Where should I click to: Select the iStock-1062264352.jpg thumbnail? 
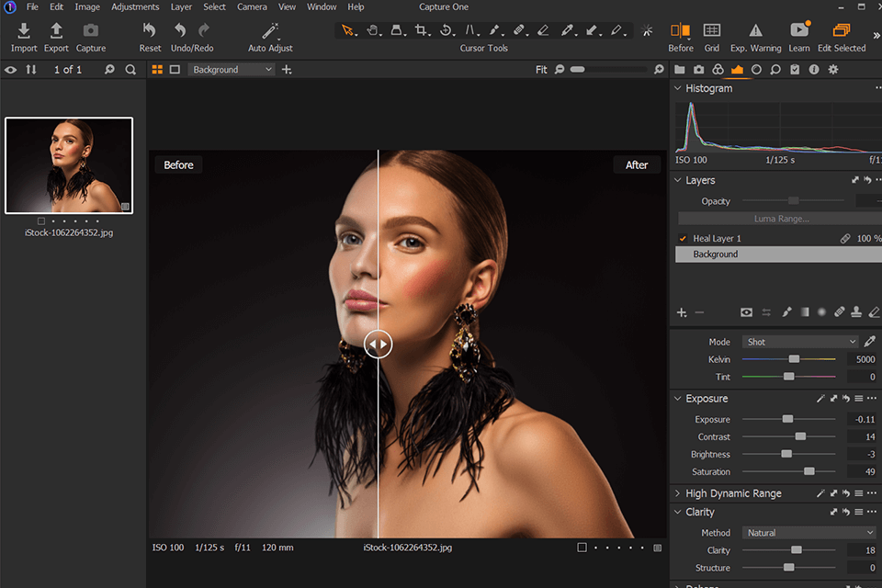point(69,165)
